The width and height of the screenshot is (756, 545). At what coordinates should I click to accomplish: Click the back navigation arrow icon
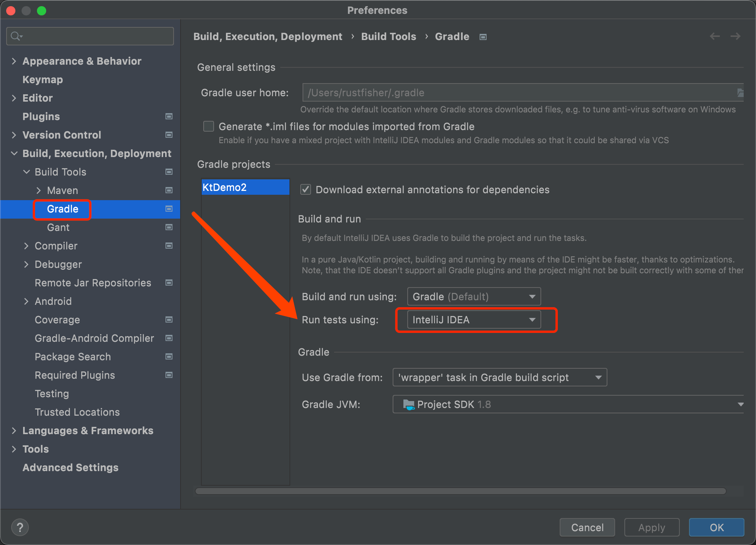click(x=715, y=36)
